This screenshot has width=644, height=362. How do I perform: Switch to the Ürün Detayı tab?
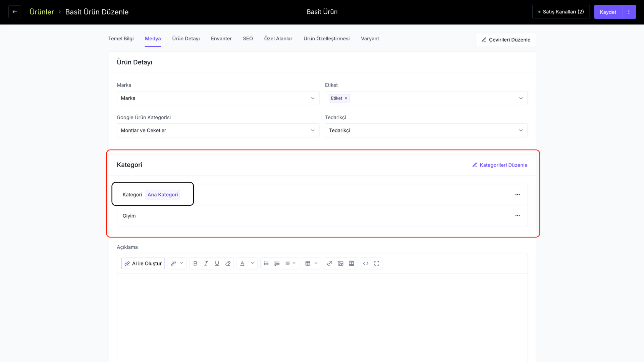click(186, 39)
